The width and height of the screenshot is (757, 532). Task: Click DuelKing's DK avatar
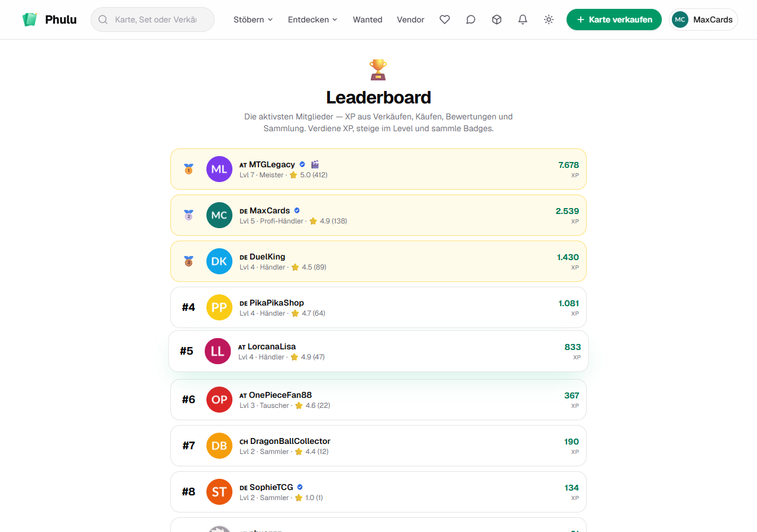point(219,261)
